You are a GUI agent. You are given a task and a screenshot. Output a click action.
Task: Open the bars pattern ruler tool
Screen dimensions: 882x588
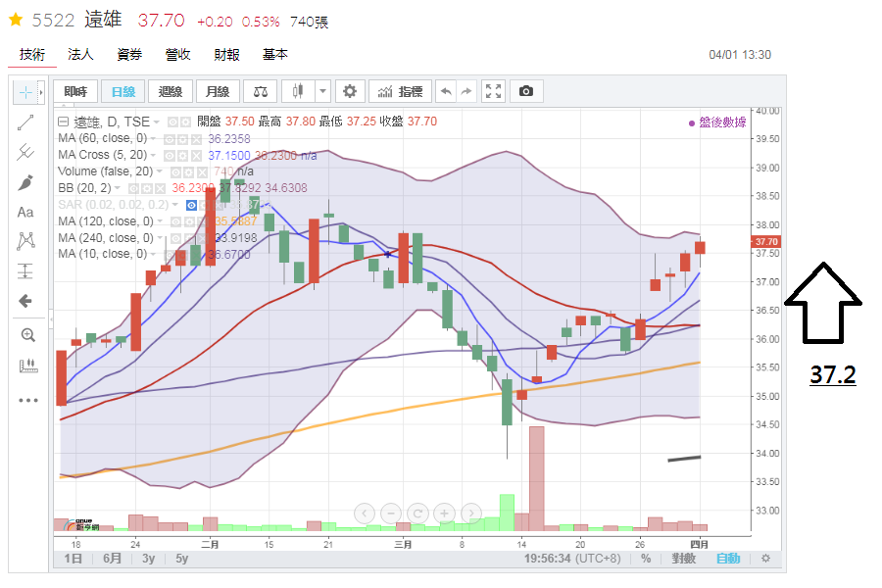pyautogui.click(x=27, y=366)
